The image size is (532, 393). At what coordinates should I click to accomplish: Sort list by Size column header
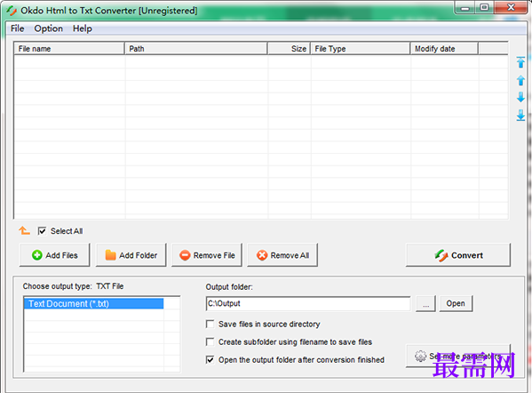(x=289, y=49)
